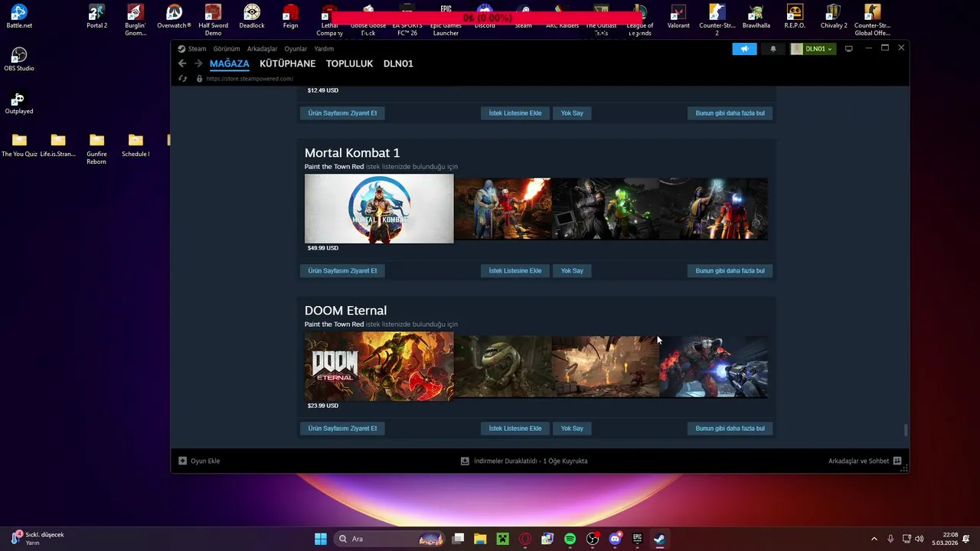Image resolution: width=980 pixels, height=551 pixels.
Task: Switch to MAĞAZA tab
Action: point(230,64)
